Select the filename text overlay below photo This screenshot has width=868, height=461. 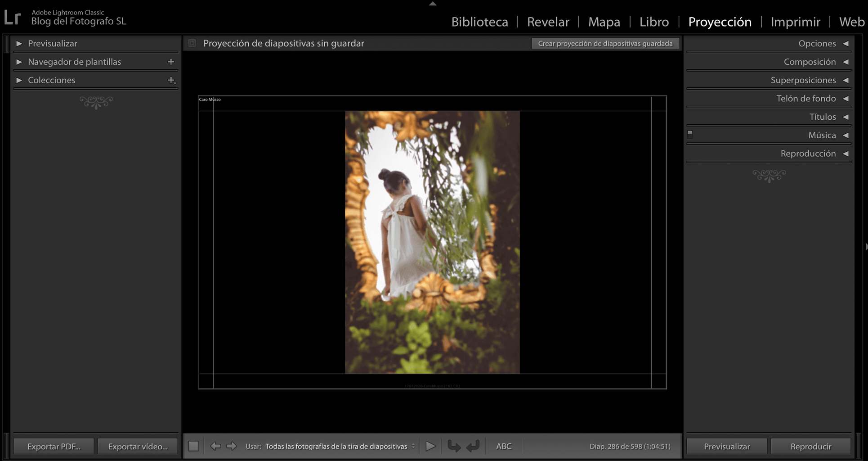(x=432, y=386)
